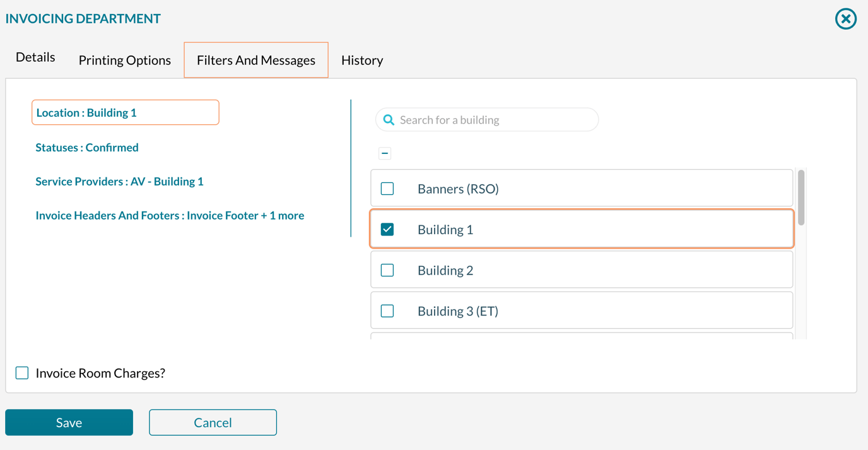Open the Statuses : Confirmed filter
This screenshot has height=450, width=868.
[86, 147]
